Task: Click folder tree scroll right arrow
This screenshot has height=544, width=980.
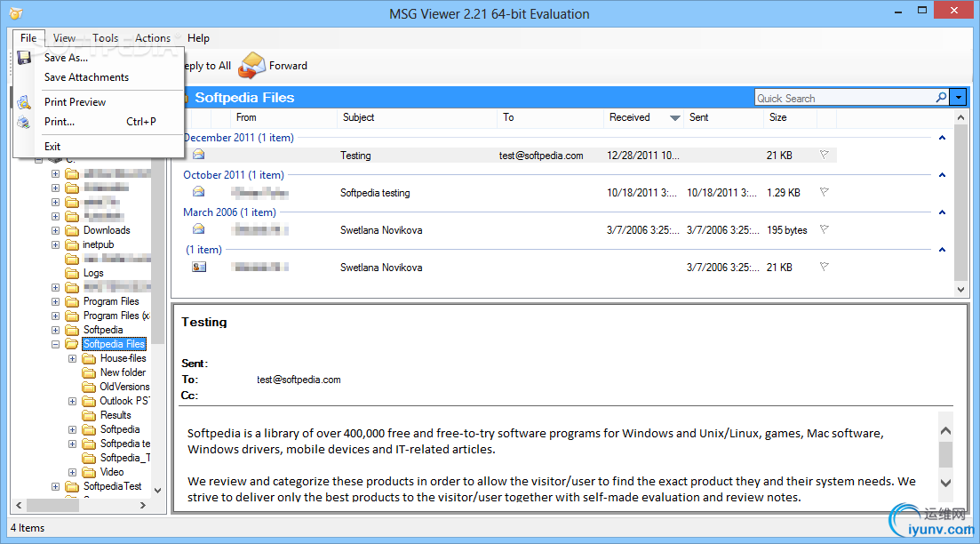Action: click(143, 505)
